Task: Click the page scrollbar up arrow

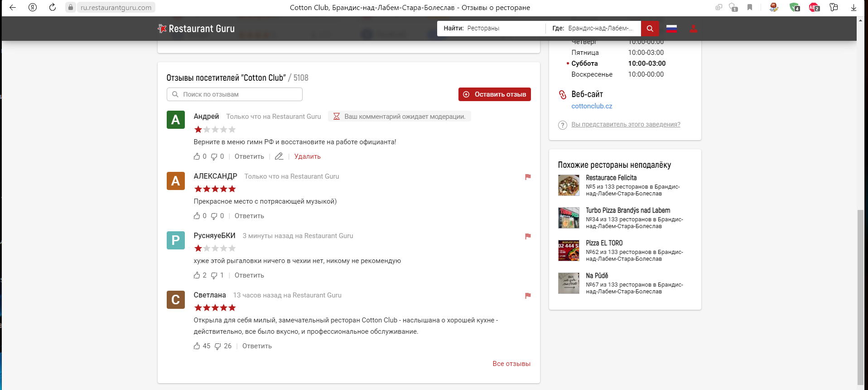Action: point(860,19)
